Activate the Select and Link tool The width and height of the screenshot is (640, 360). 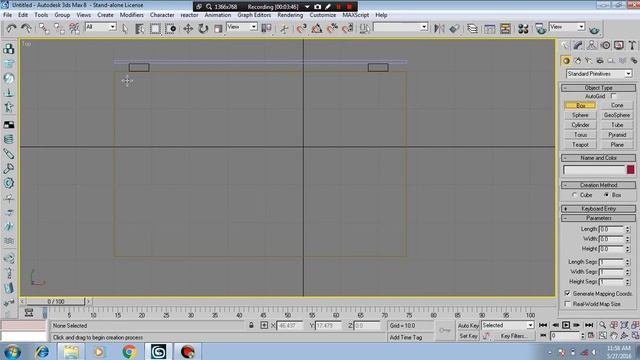(x=44, y=28)
